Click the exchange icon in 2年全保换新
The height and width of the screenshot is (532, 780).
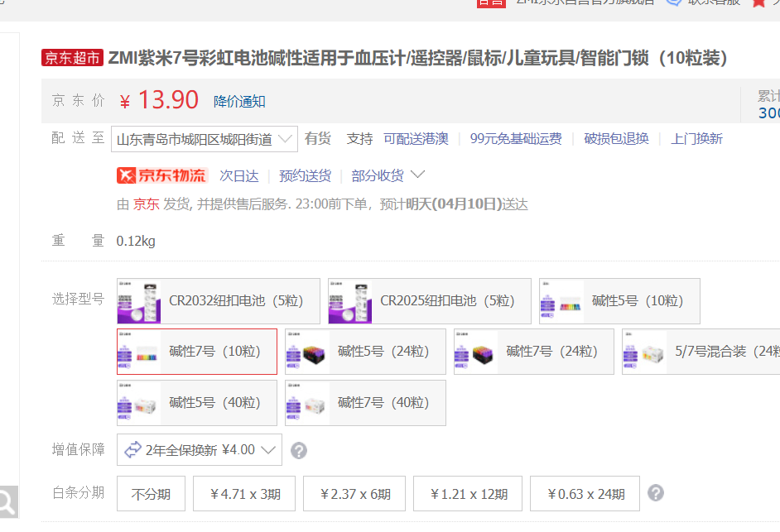pos(132,450)
